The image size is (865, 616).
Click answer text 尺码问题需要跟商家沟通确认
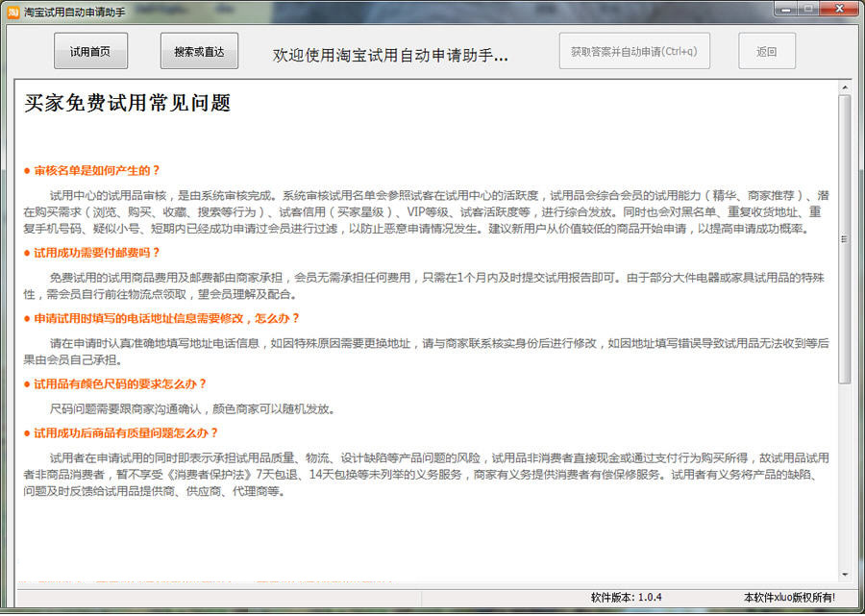[126, 409]
